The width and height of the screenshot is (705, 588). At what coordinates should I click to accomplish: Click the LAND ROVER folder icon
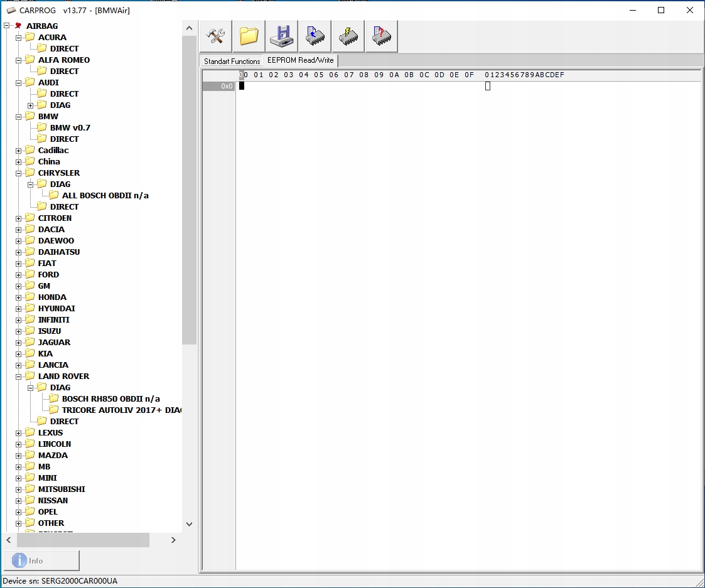(x=30, y=376)
